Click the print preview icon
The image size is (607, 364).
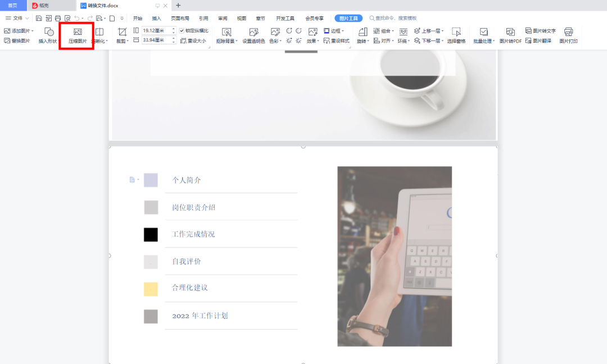[x=67, y=18]
